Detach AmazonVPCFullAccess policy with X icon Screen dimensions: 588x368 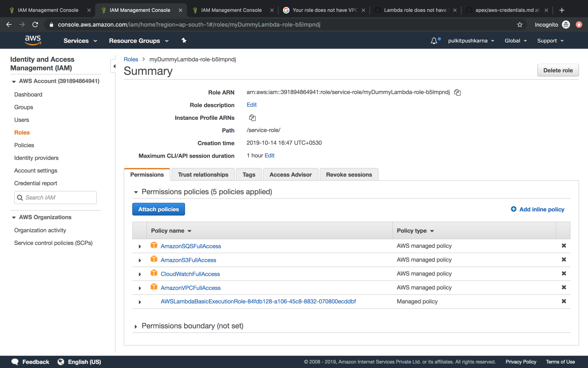(563, 287)
